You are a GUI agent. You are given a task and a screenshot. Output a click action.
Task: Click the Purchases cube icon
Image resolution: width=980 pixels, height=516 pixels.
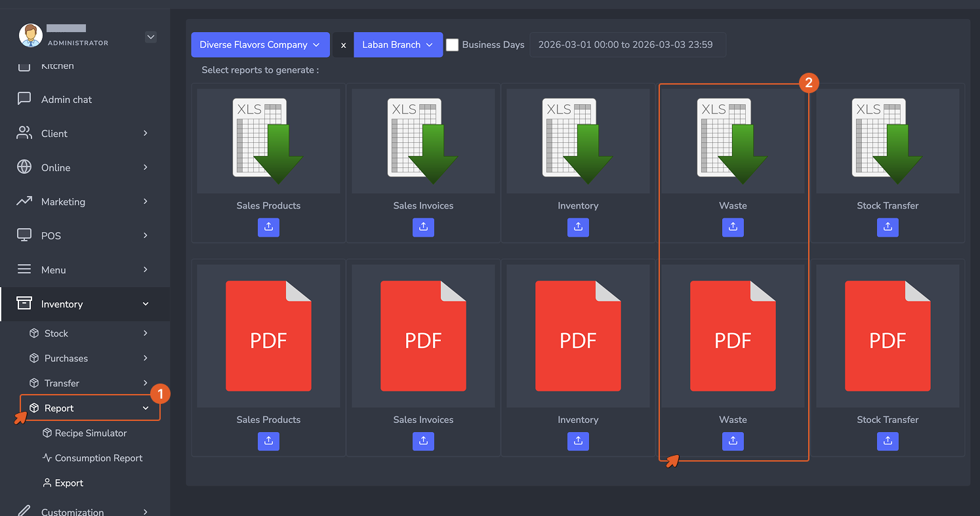tap(34, 358)
